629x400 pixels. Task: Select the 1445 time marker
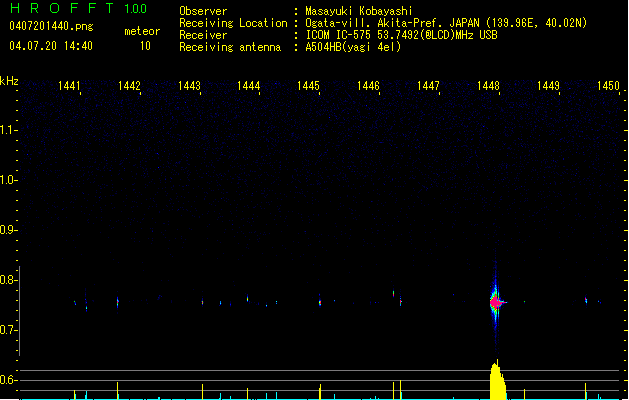(x=308, y=87)
